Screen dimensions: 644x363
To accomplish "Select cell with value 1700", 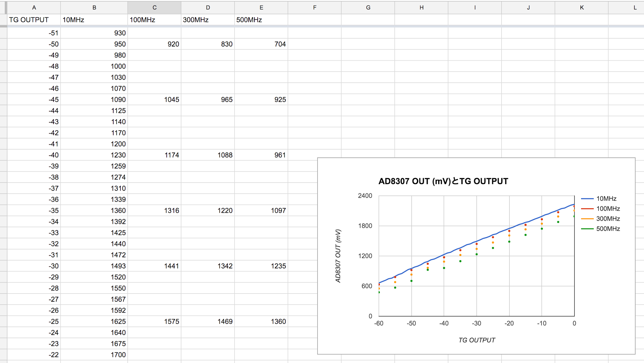I will point(94,355).
